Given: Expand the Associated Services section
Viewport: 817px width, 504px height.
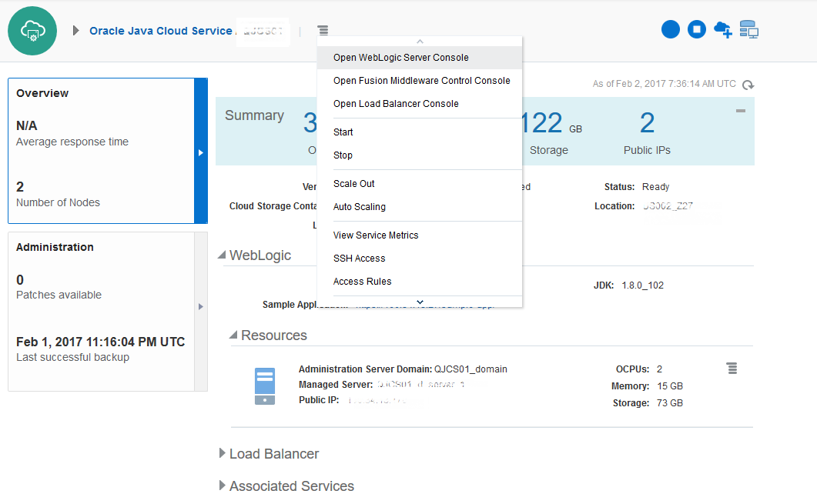Looking at the screenshot, I should (223, 486).
